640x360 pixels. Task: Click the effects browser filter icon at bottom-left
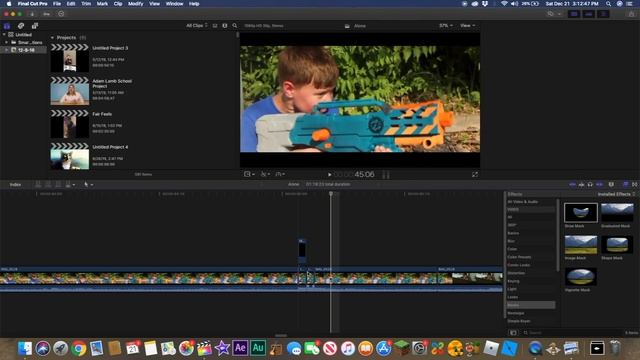tap(513, 333)
